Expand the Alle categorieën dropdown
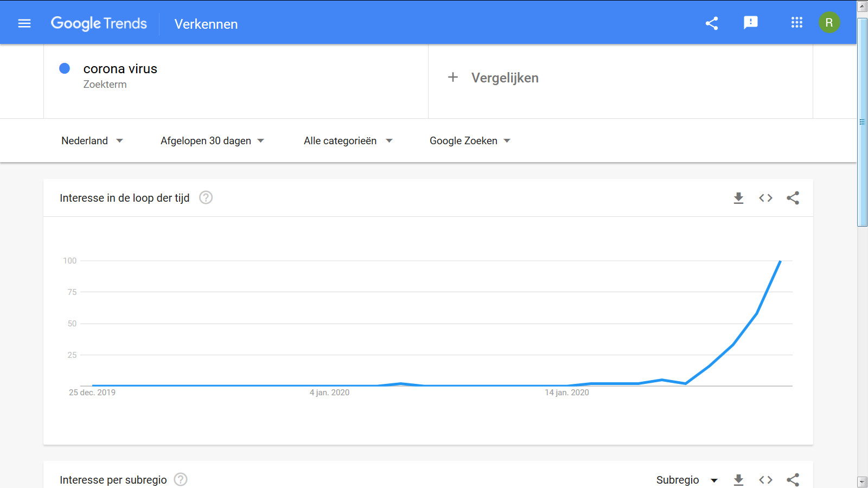The width and height of the screenshot is (868, 488). click(348, 141)
